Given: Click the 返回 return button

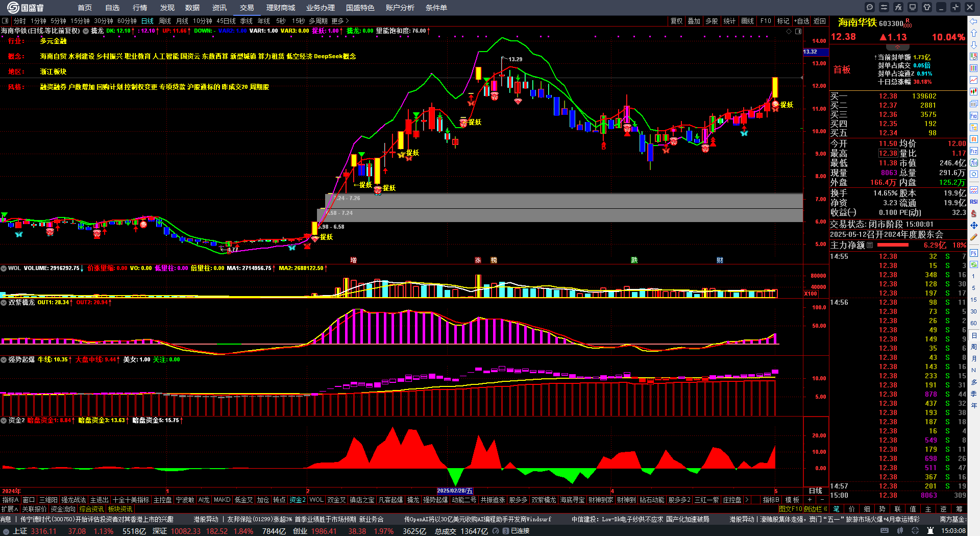Looking at the screenshot, I should click(820, 21).
